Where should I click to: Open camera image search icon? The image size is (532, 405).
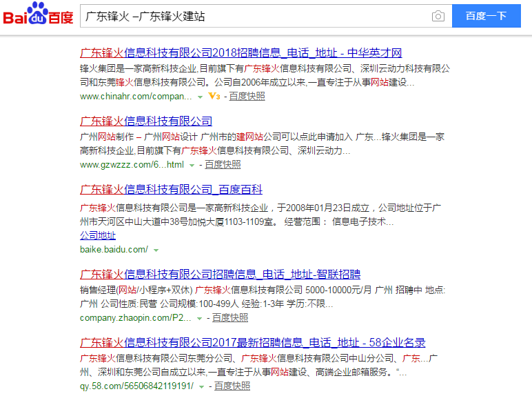pyautogui.click(x=438, y=16)
